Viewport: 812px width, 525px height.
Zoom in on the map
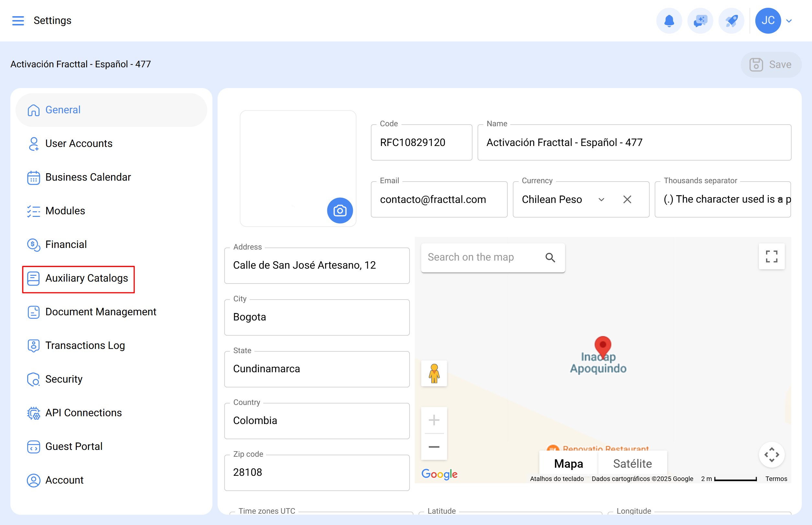pyautogui.click(x=434, y=420)
